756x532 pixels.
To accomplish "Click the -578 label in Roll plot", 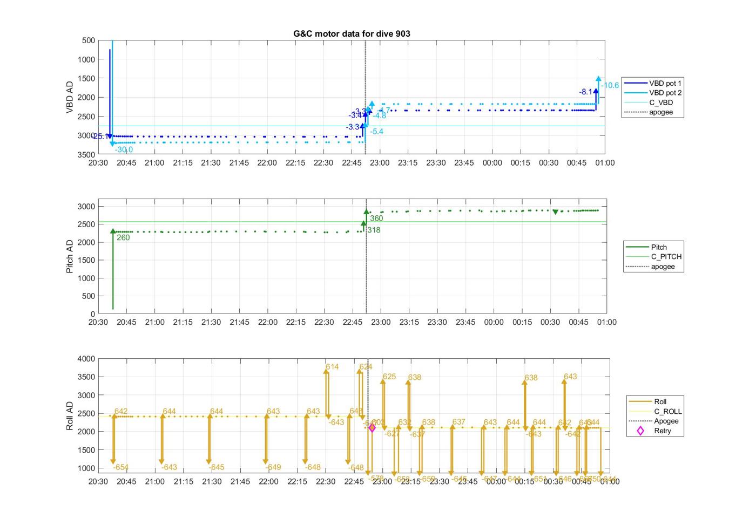I will [375, 478].
